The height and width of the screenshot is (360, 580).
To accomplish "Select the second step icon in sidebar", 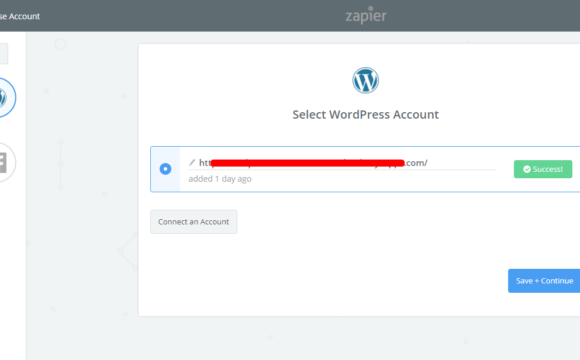I will coord(4,162).
